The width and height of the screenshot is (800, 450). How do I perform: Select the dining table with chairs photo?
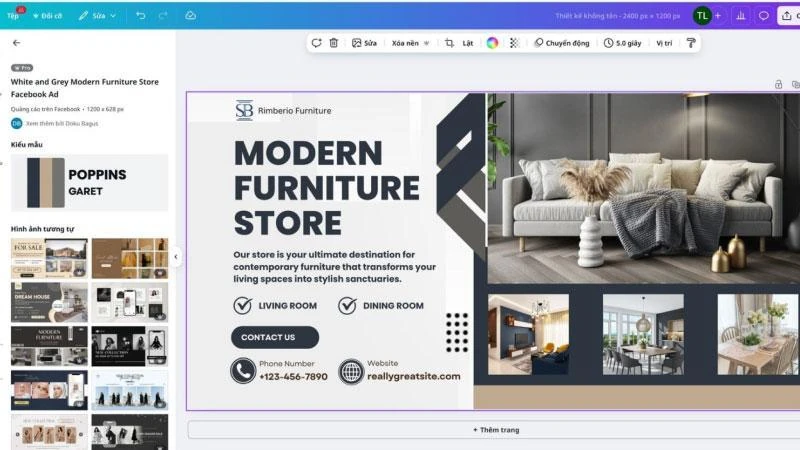tap(643, 334)
